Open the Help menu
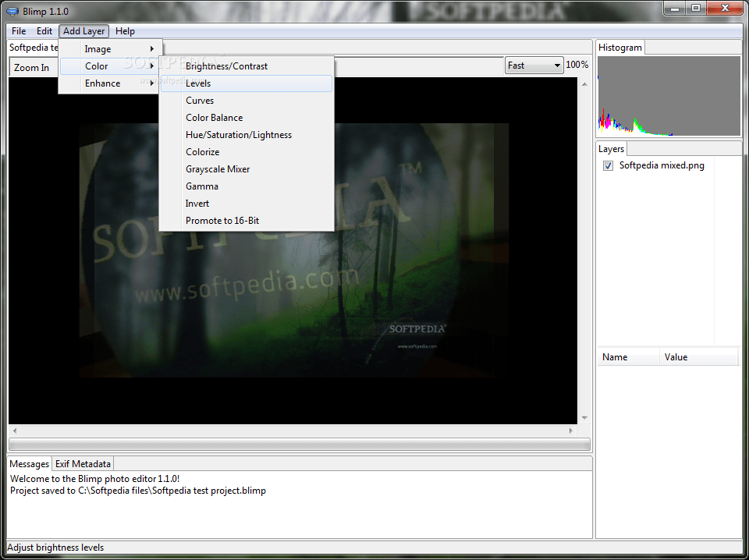Image resolution: width=749 pixels, height=560 pixels. click(x=125, y=31)
